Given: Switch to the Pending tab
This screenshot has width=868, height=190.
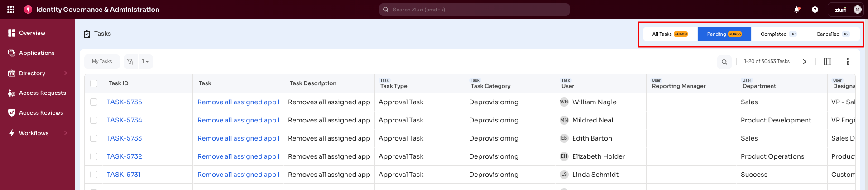Looking at the screenshot, I should [724, 34].
